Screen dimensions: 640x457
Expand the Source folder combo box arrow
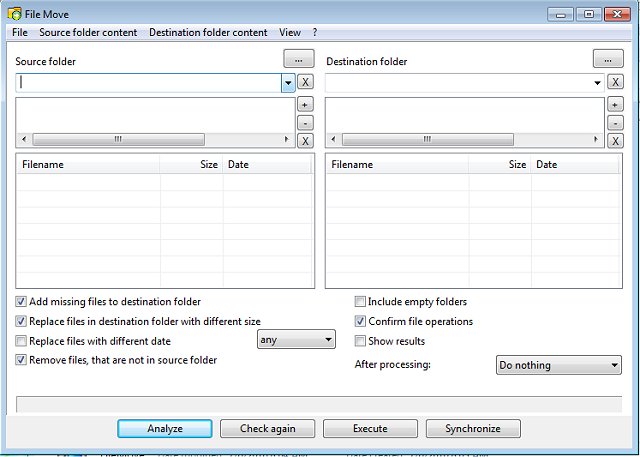tap(288, 83)
